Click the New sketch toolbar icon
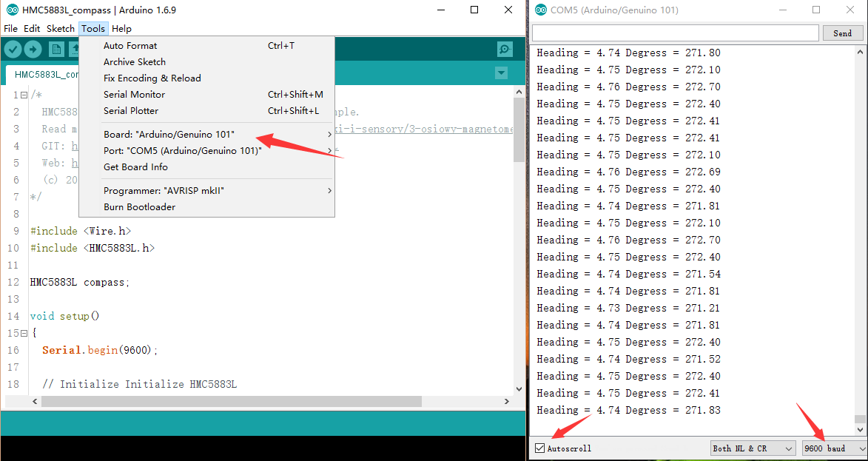Image resolution: width=868 pixels, height=461 pixels. (56, 50)
